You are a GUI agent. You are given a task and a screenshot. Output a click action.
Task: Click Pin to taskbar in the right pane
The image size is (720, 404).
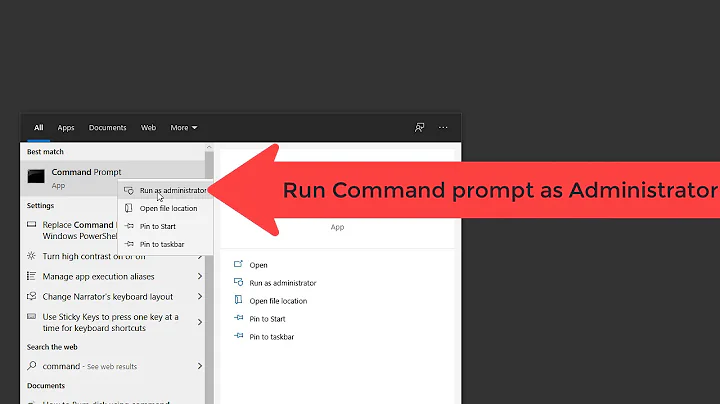[x=271, y=337]
